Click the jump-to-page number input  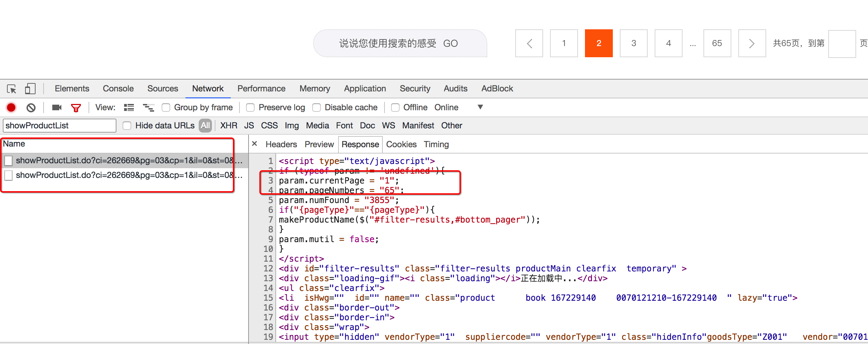pyautogui.click(x=842, y=44)
